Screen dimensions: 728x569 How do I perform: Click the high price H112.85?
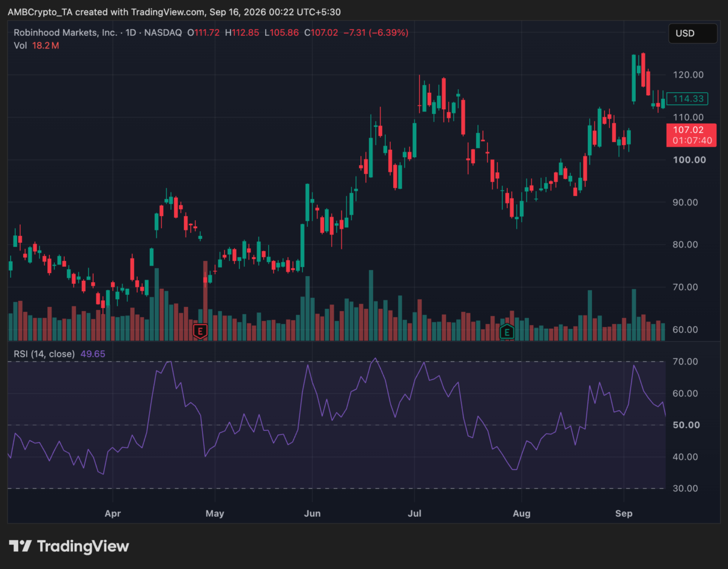243,33
